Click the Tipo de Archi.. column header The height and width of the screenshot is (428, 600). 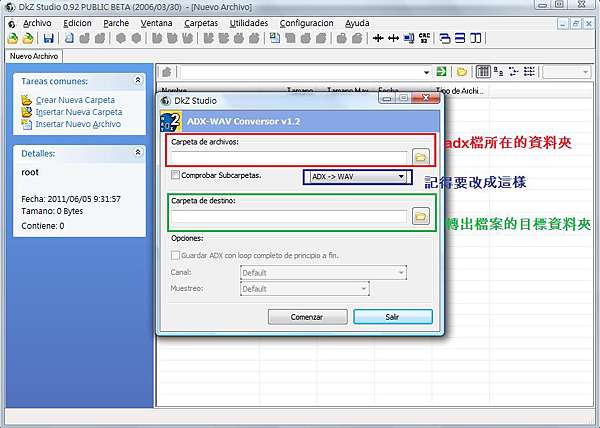(x=461, y=91)
